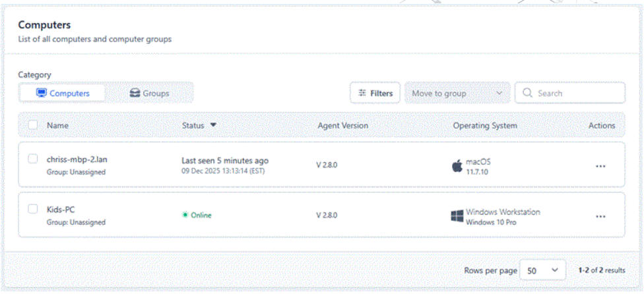Click the monitor icon on Computers tab
The image size is (644, 294).
coord(42,94)
